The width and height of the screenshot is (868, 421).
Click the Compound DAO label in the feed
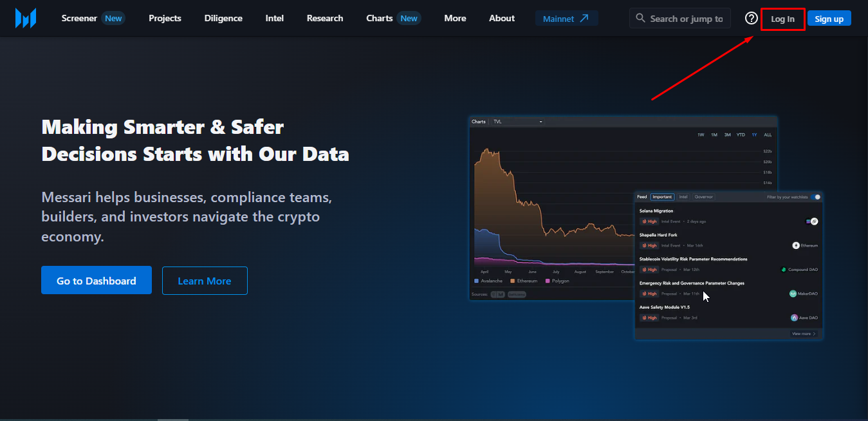803,270
